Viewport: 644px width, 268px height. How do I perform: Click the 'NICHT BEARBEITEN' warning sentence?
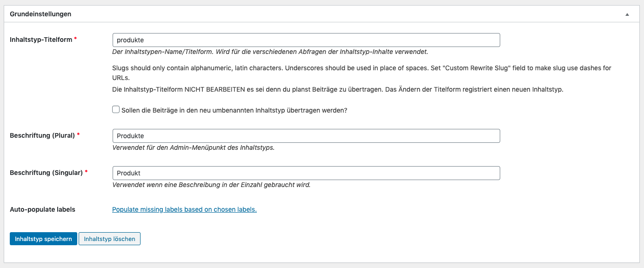pos(338,89)
